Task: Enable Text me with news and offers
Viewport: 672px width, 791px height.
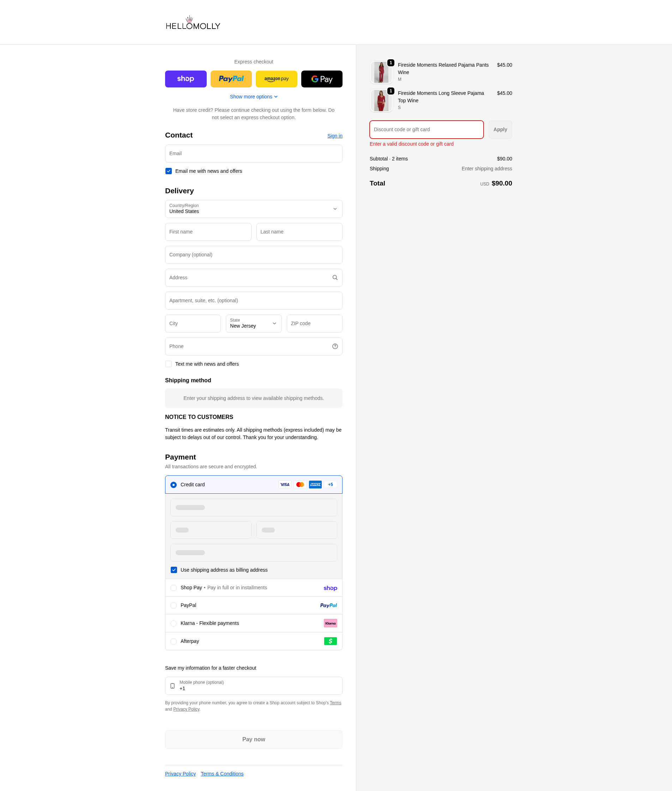Action: (168, 364)
